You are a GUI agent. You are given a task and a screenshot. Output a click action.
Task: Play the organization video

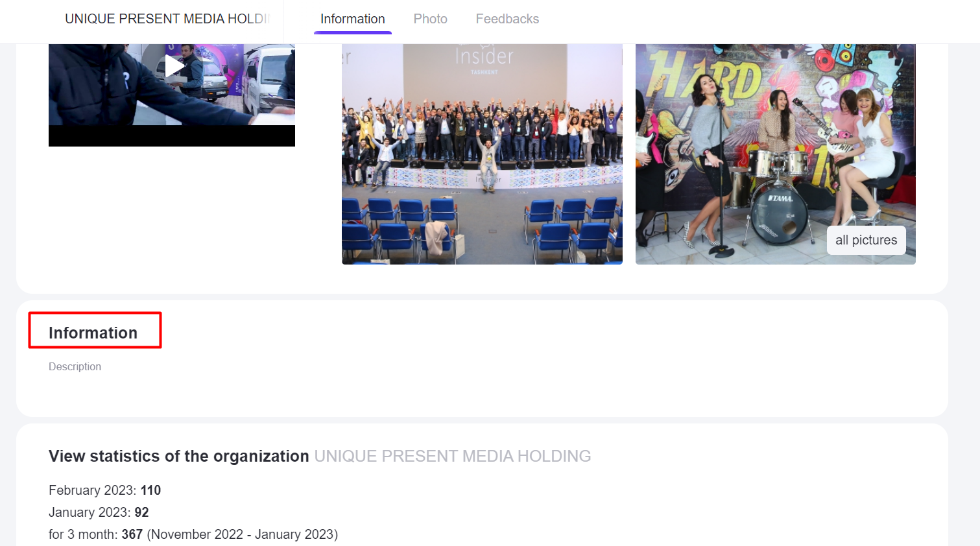tap(174, 66)
